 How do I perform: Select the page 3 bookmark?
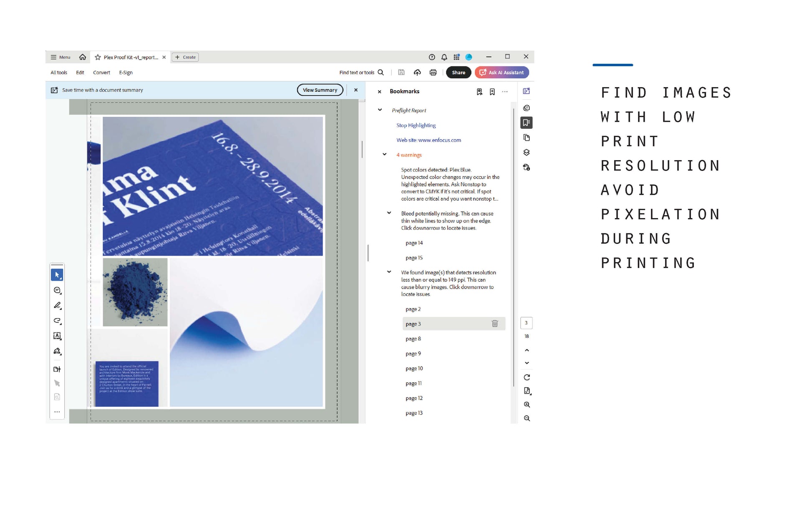point(454,324)
